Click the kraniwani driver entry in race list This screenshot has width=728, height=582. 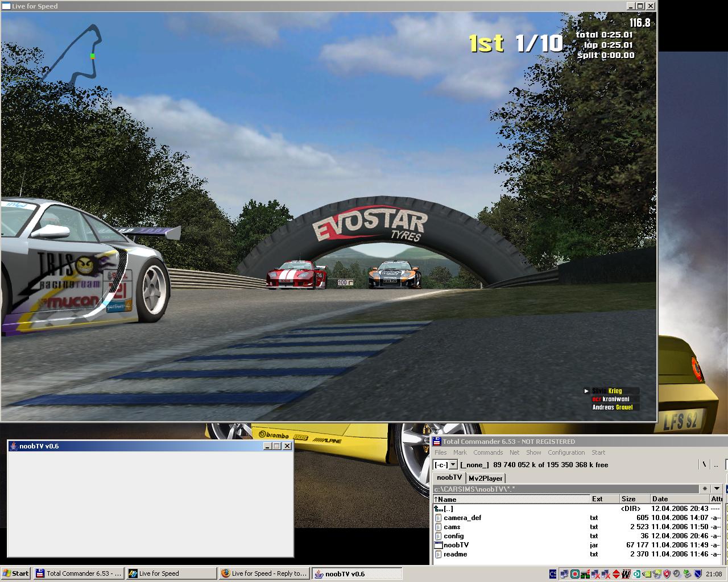611,399
